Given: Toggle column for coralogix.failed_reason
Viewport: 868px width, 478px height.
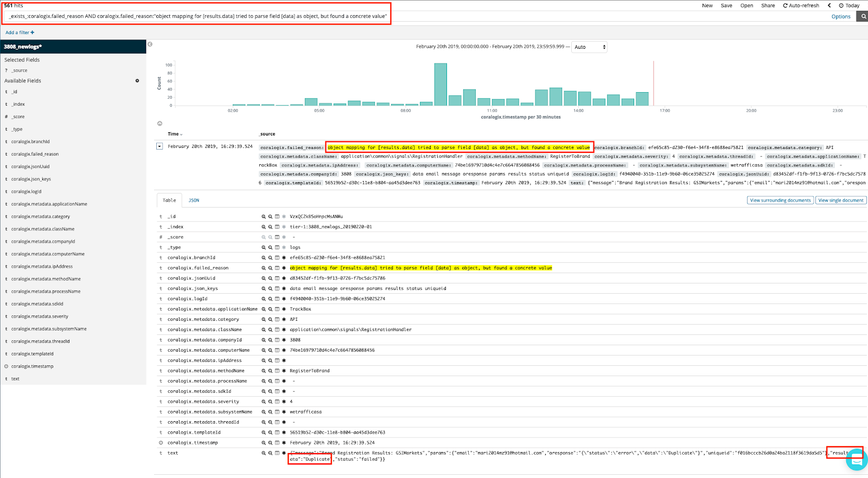Looking at the screenshot, I should (x=277, y=268).
